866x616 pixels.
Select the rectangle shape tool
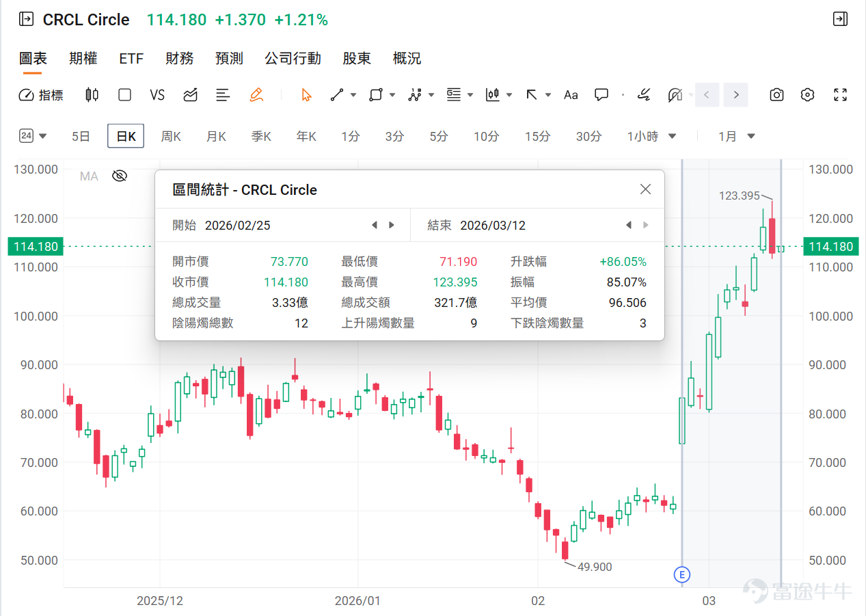375,95
